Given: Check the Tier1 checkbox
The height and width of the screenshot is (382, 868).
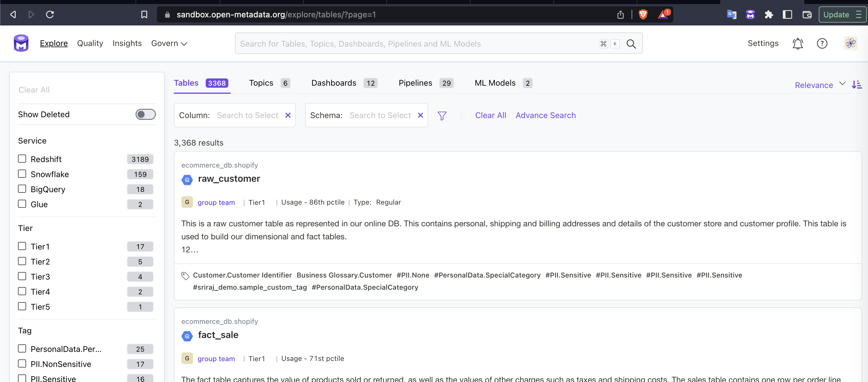Looking at the screenshot, I should click(x=22, y=246).
